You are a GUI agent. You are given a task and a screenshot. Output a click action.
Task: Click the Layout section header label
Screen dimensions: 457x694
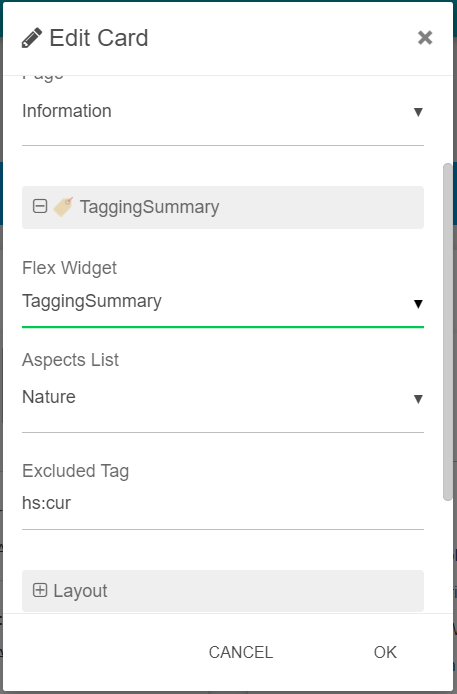tap(80, 591)
